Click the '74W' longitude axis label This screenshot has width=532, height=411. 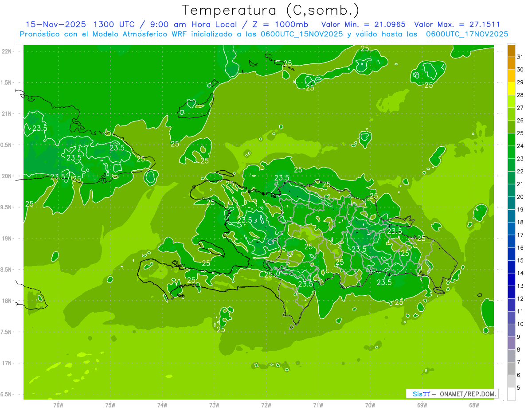pos(162,405)
